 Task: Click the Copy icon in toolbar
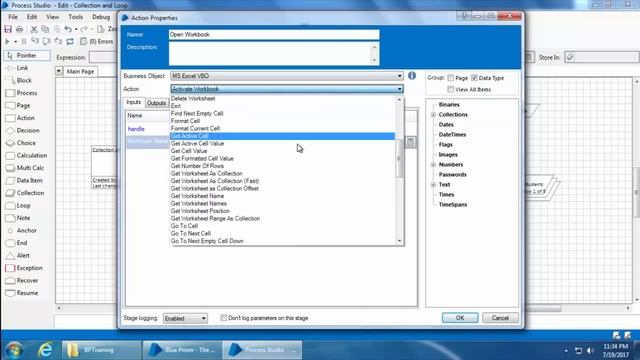click(x=45, y=29)
